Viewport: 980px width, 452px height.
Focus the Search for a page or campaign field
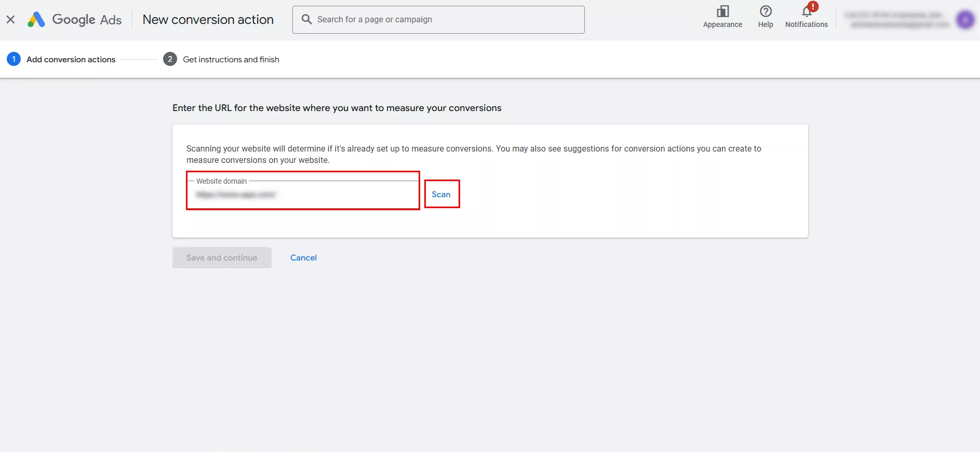447,20
